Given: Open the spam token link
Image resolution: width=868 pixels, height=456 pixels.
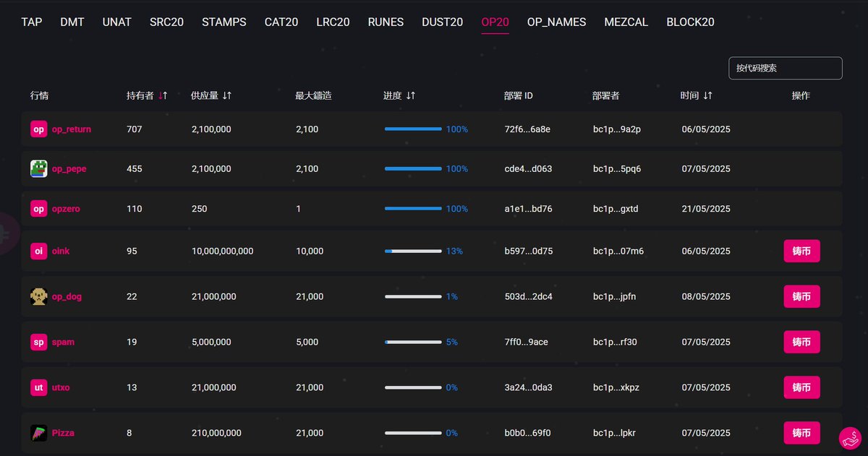Looking at the screenshot, I should point(63,342).
